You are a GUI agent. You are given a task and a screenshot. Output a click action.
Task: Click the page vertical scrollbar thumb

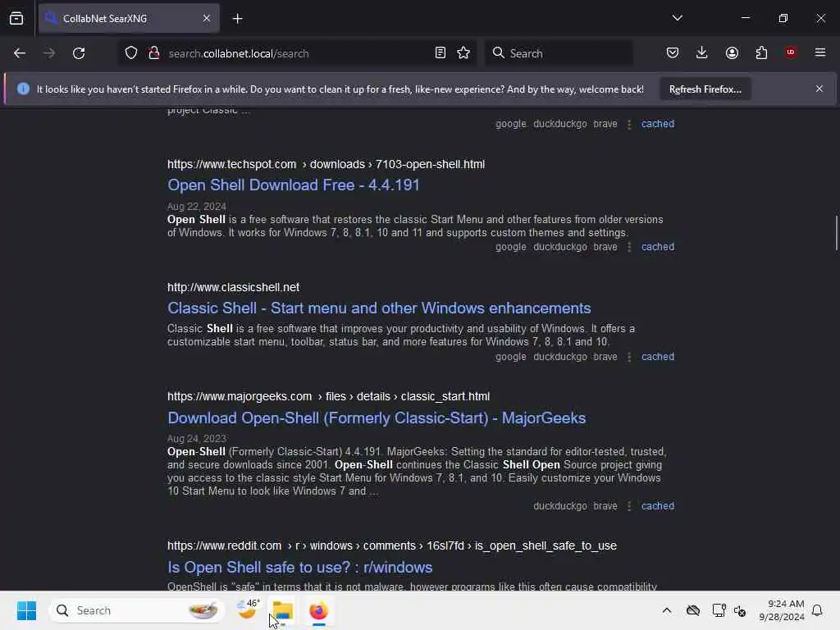(836, 232)
